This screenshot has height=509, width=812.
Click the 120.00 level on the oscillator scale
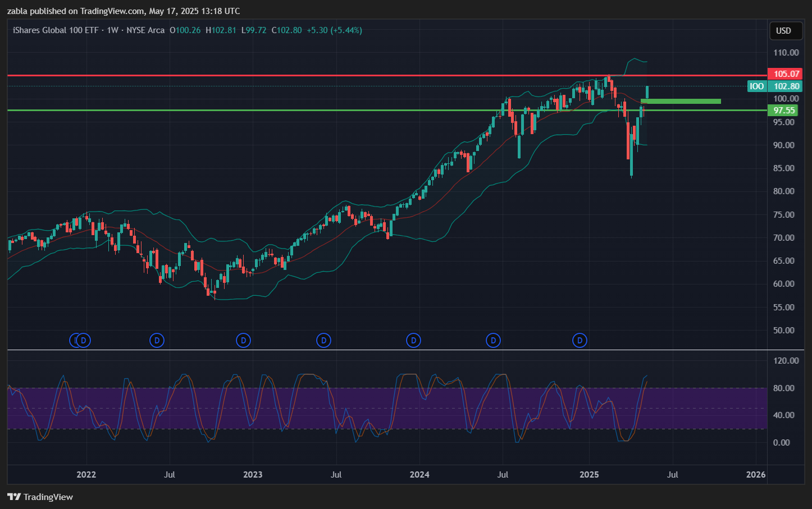786,361
